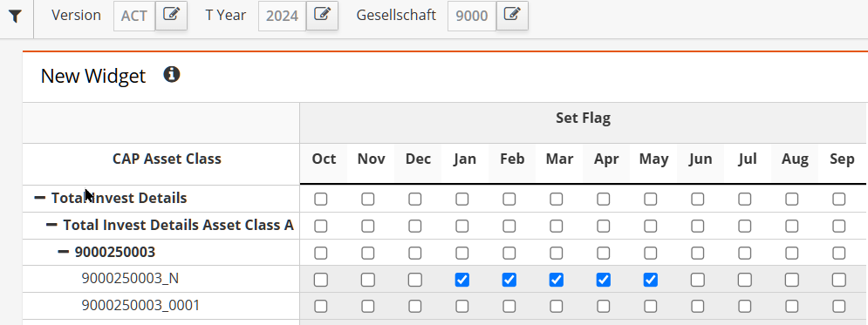Screen dimensions: 868x325
Task: Uncheck Jan flag for 9000250003_N
Action: click(462, 281)
